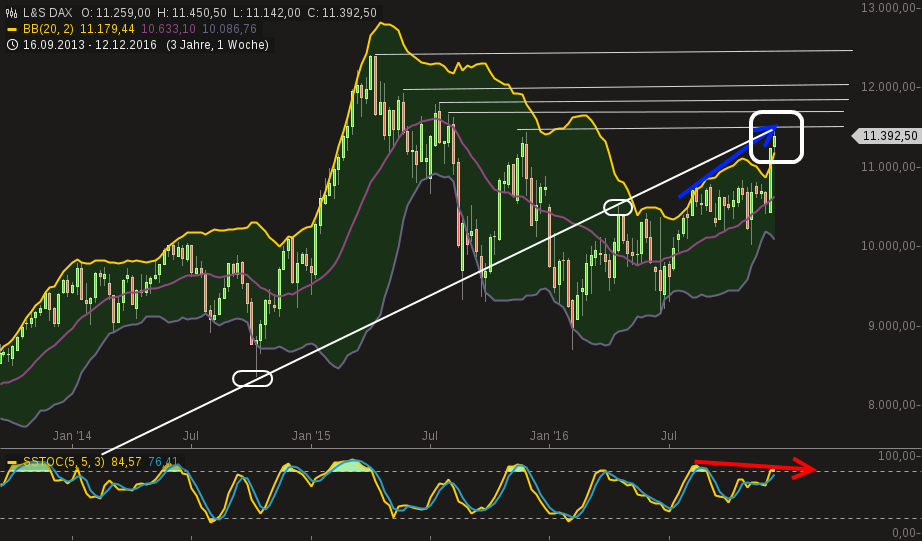Click the high value H: 11.450,50
Viewport: 922px width, 541px height.
coord(191,12)
